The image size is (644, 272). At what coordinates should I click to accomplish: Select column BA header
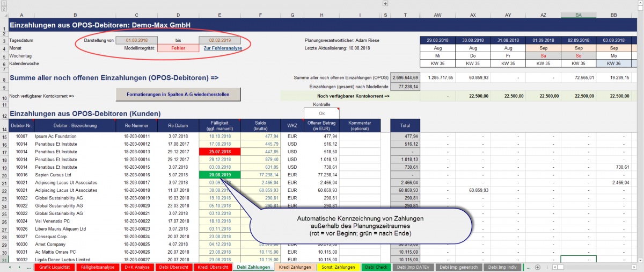point(578,15)
